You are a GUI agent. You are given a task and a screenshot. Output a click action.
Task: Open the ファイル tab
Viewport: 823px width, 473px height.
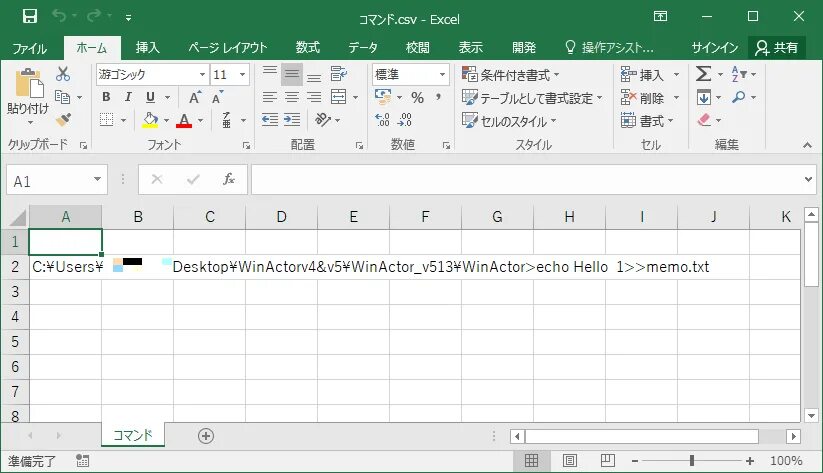[29, 48]
